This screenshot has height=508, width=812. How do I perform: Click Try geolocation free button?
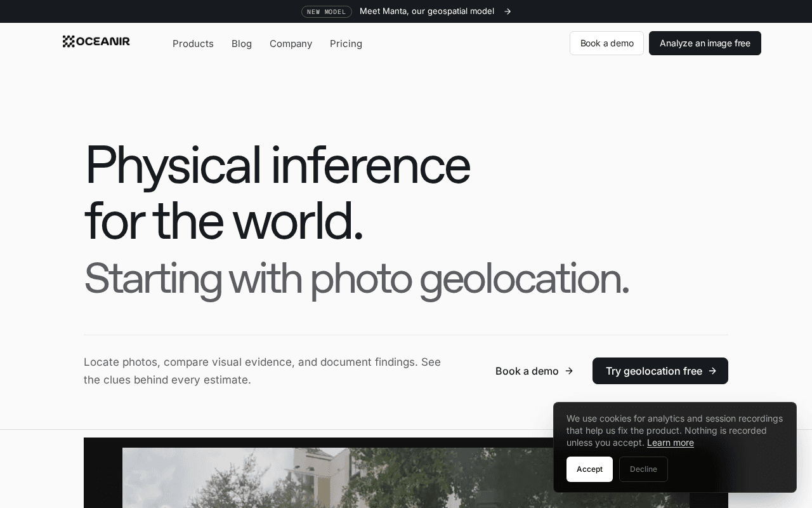click(660, 371)
